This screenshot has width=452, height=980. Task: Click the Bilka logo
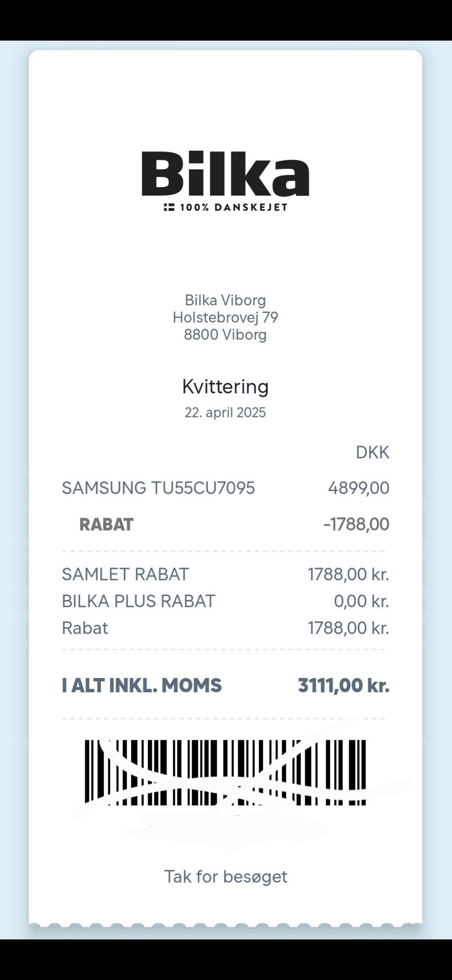pyautogui.click(x=226, y=173)
